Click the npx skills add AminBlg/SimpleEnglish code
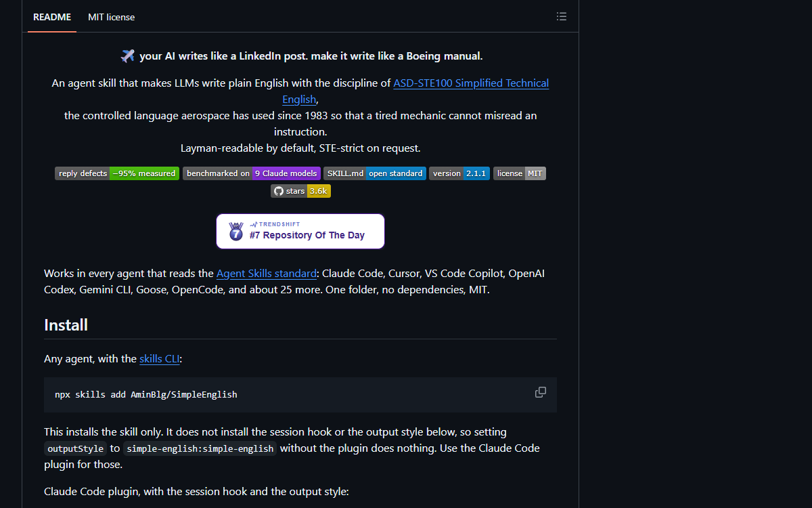 click(x=146, y=394)
